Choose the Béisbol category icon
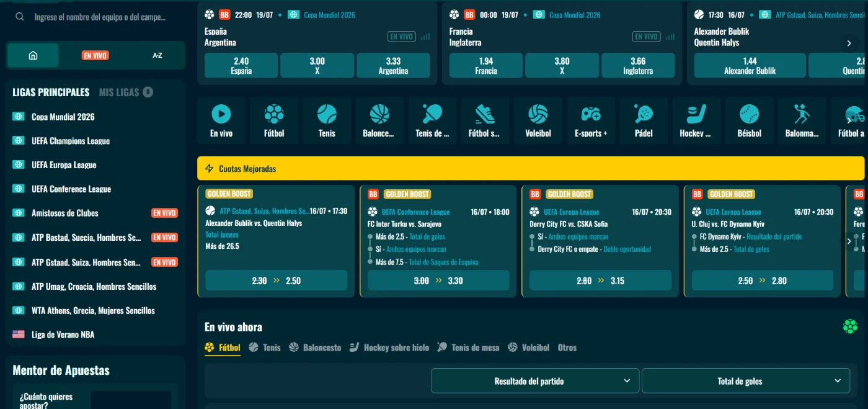 coord(749,120)
